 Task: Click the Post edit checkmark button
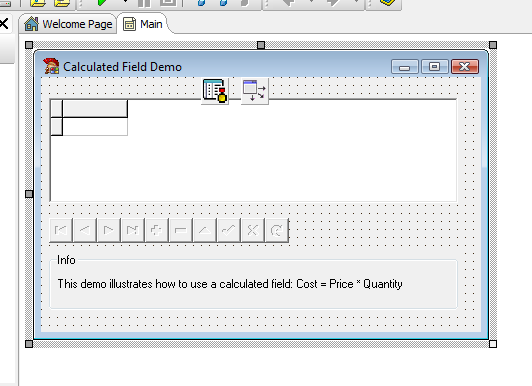228,230
